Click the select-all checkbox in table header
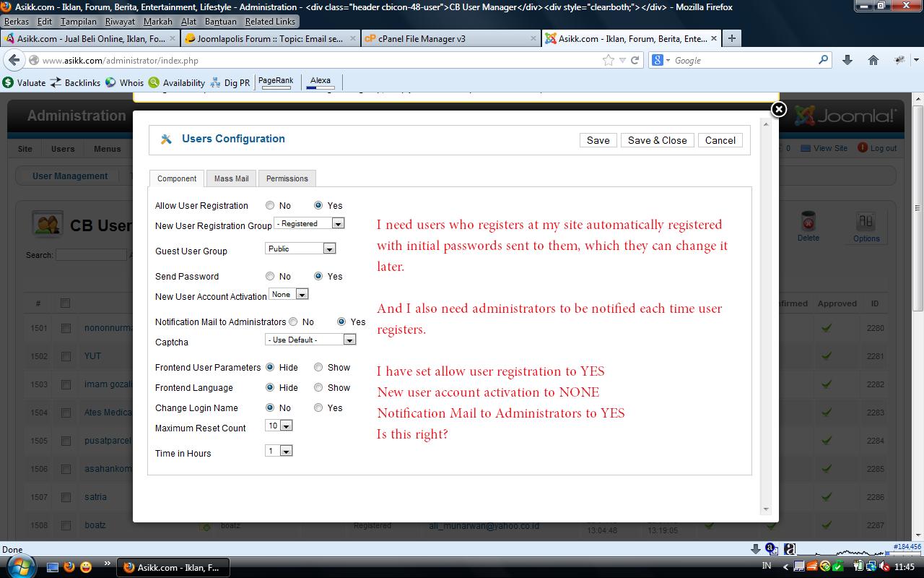This screenshot has width=924, height=578. tap(66, 303)
